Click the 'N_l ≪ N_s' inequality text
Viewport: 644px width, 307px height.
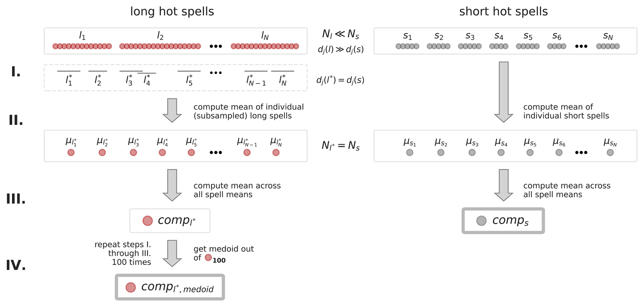pos(340,34)
